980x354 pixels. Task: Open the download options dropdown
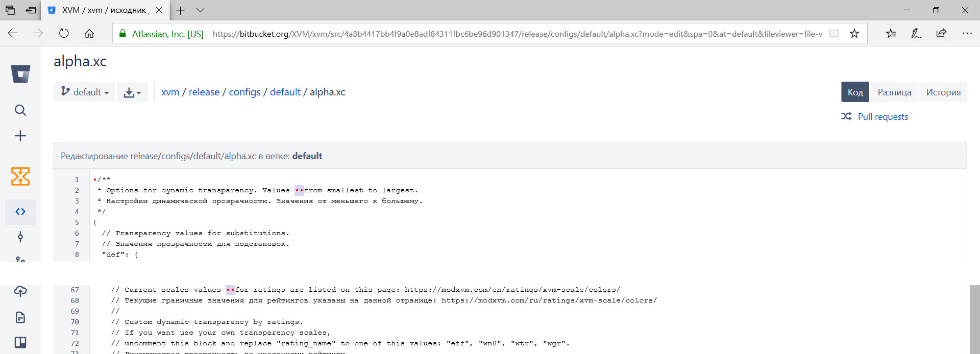coord(132,92)
